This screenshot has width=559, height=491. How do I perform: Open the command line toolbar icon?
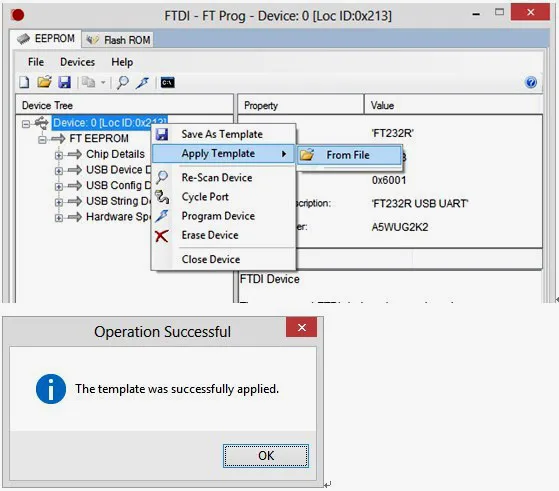167,83
